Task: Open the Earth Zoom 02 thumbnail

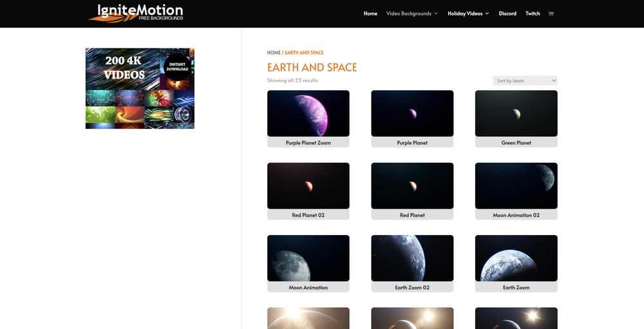Action: (x=412, y=258)
